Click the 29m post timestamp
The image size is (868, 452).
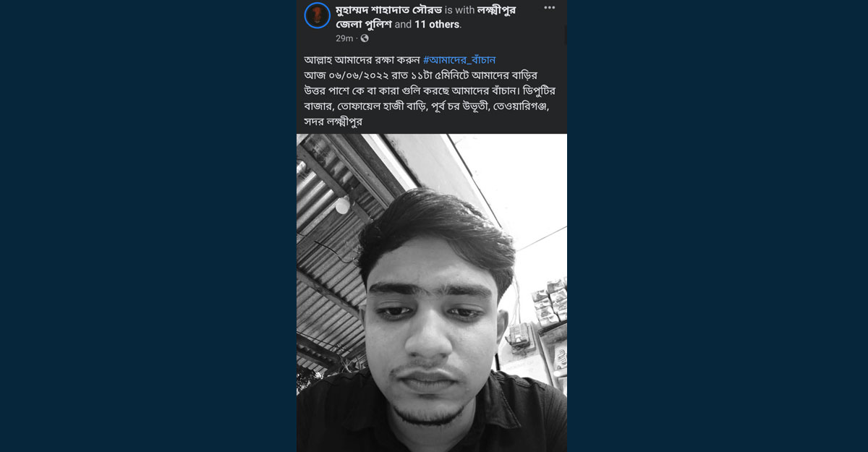coord(344,38)
